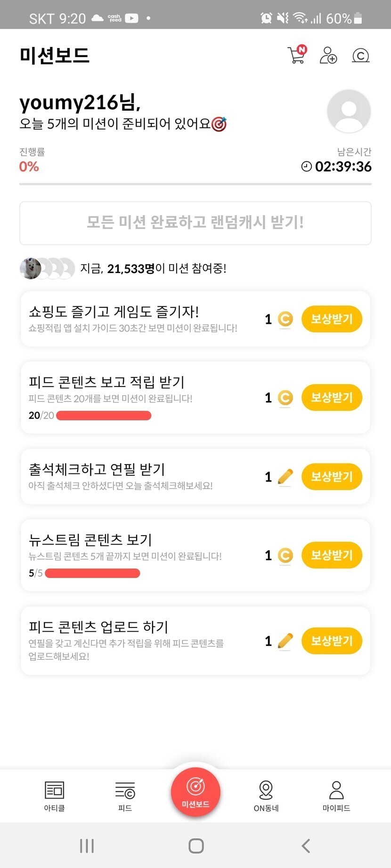The width and height of the screenshot is (391, 868).
Task: Tap the gray profile avatar picture
Action: tap(349, 112)
